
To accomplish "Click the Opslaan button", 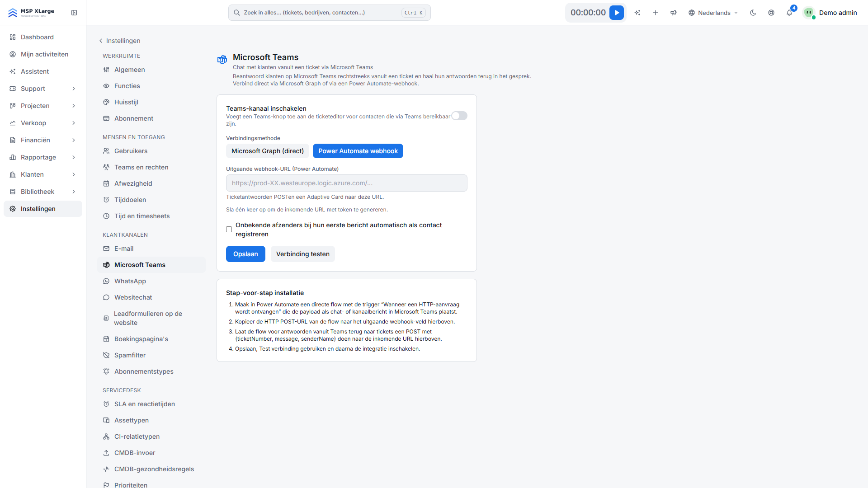I will (245, 254).
